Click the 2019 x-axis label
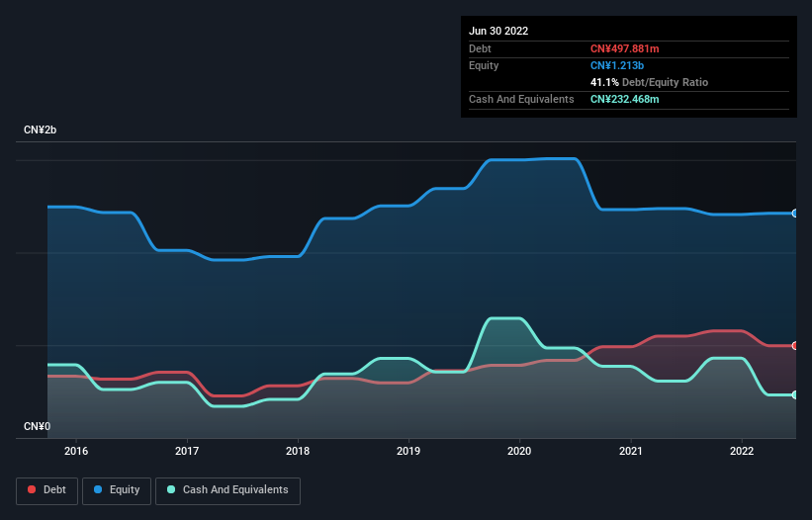 click(408, 451)
